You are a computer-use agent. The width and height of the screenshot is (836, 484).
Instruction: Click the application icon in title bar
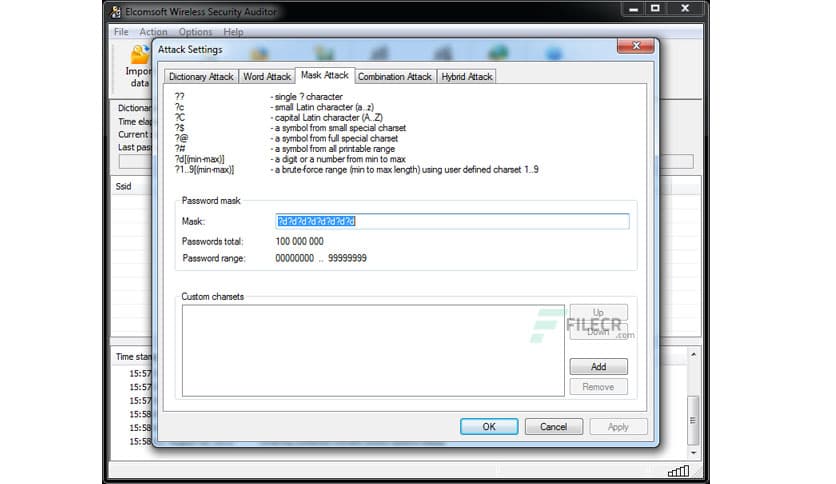116,11
